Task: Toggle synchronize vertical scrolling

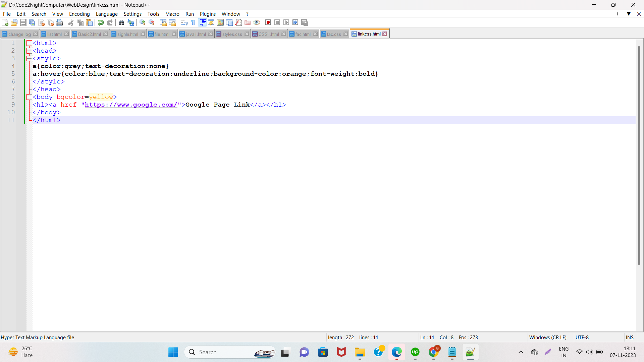Action: coord(163,22)
